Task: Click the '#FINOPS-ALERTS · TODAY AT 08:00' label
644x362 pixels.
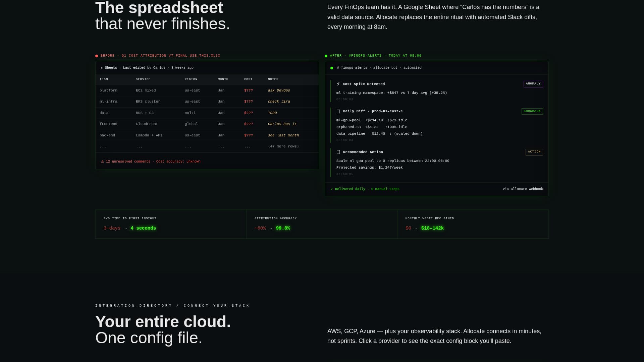Action: 385,56
